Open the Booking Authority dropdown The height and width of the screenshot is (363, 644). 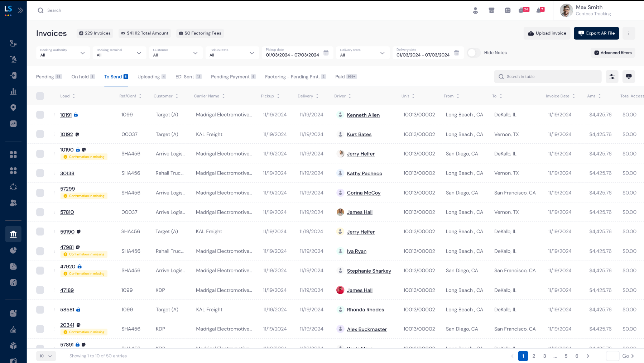click(x=63, y=53)
